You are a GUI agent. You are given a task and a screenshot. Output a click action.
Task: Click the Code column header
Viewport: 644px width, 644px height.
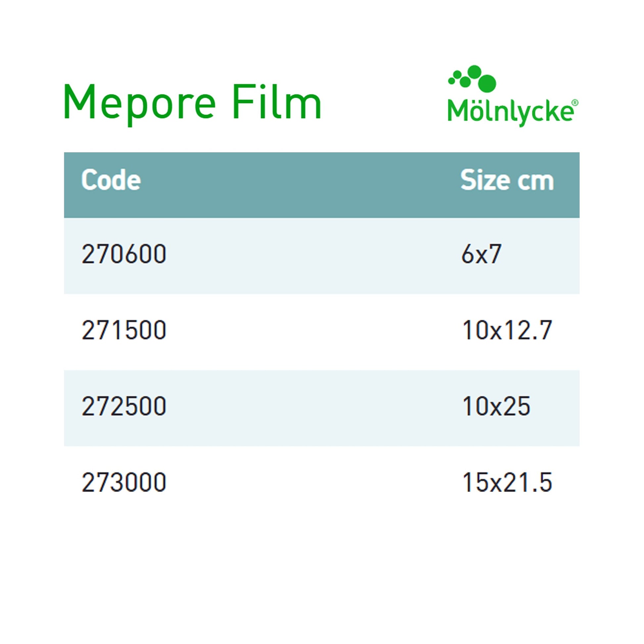(111, 180)
